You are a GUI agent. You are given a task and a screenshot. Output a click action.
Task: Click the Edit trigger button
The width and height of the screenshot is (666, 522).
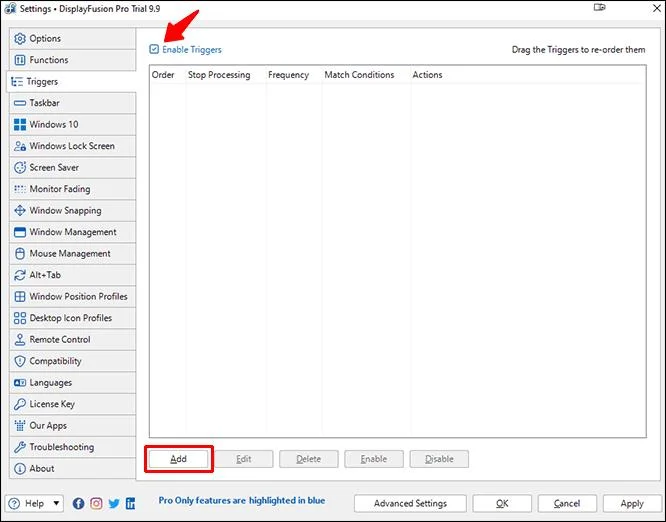244,459
